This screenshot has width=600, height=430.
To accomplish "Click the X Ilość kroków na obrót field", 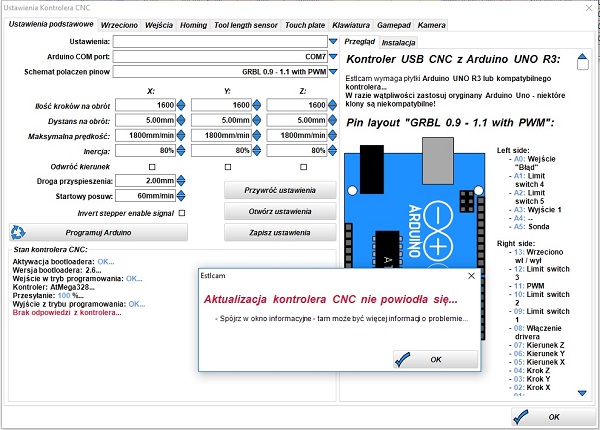I will point(145,105).
